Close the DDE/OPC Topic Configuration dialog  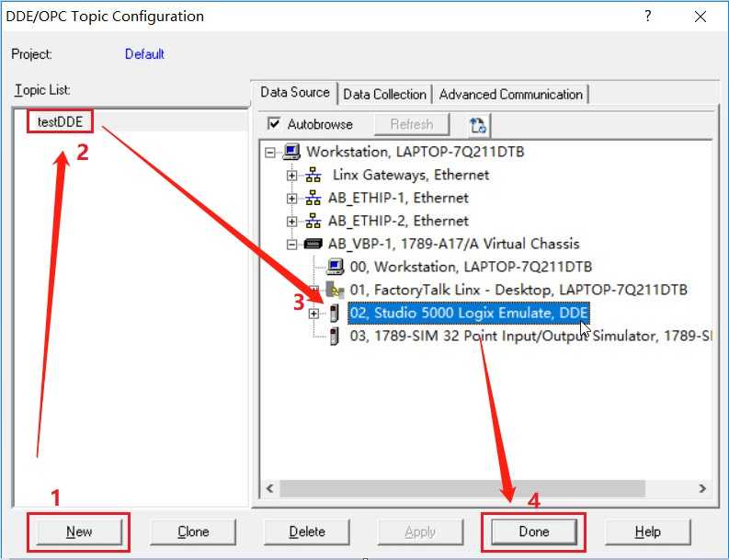pyautogui.click(x=701, y=17)
